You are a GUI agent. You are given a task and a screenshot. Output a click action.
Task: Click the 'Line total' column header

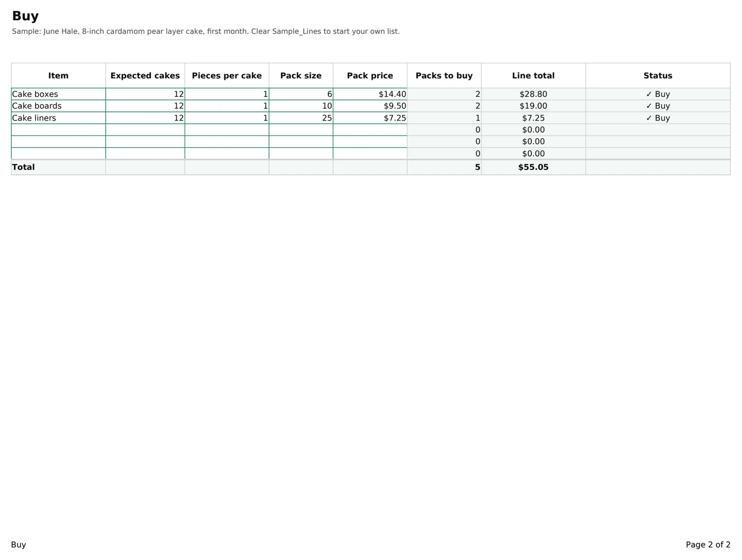pos(533,76)
